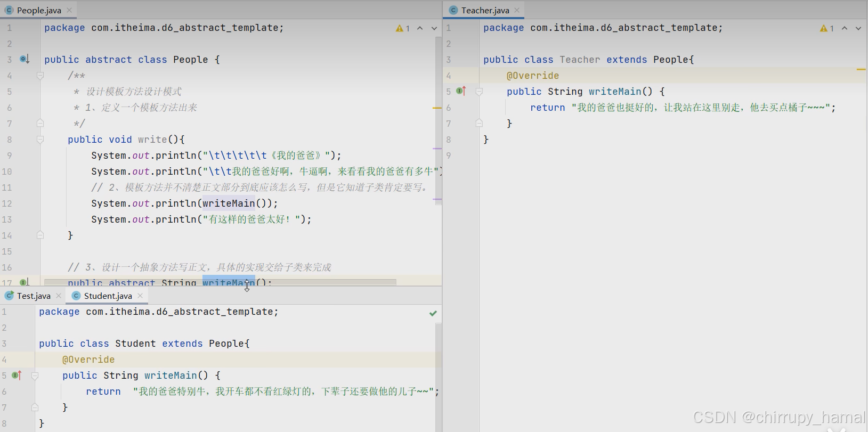This screenshot has height=432, width=868.
Task: Collapse the Javadoc comment at People line 4
Action: (40, 76)
